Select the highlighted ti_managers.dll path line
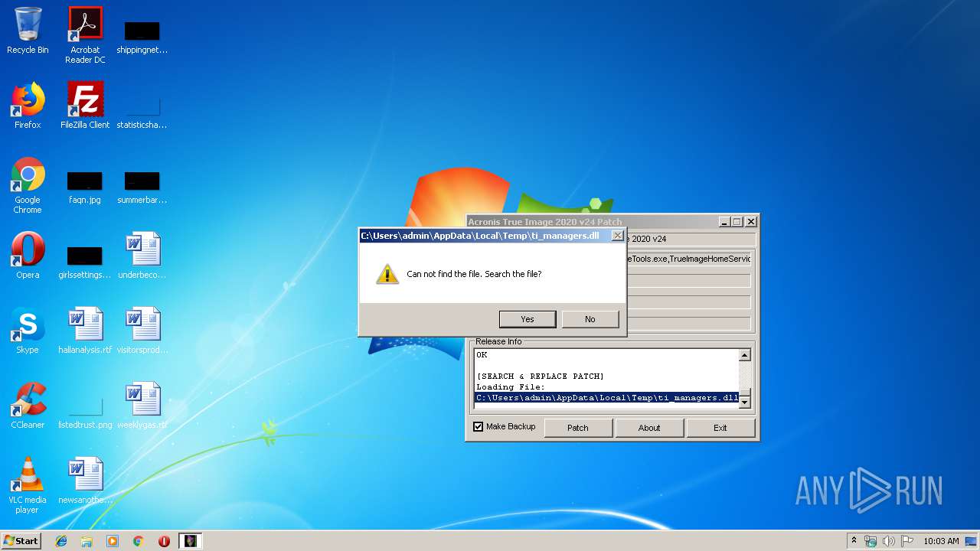 pyautogui.click(x=607, y=398)
